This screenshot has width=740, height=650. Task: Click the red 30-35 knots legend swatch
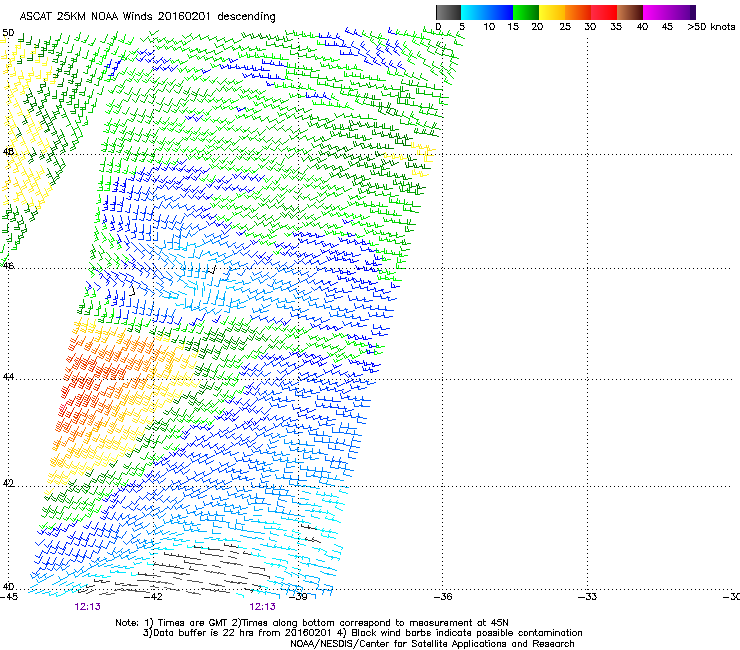click(604, 12)
